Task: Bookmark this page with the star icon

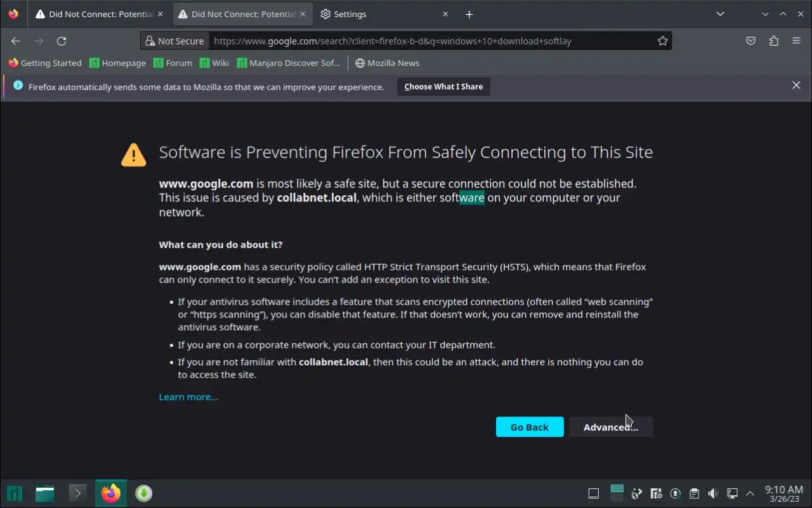Action: (662, 41)
